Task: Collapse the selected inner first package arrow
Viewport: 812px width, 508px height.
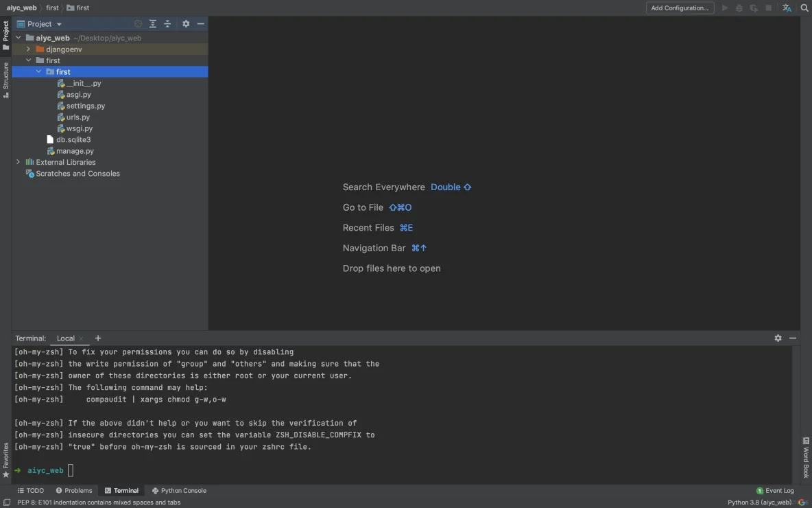Action: click(x=39, y=71)
